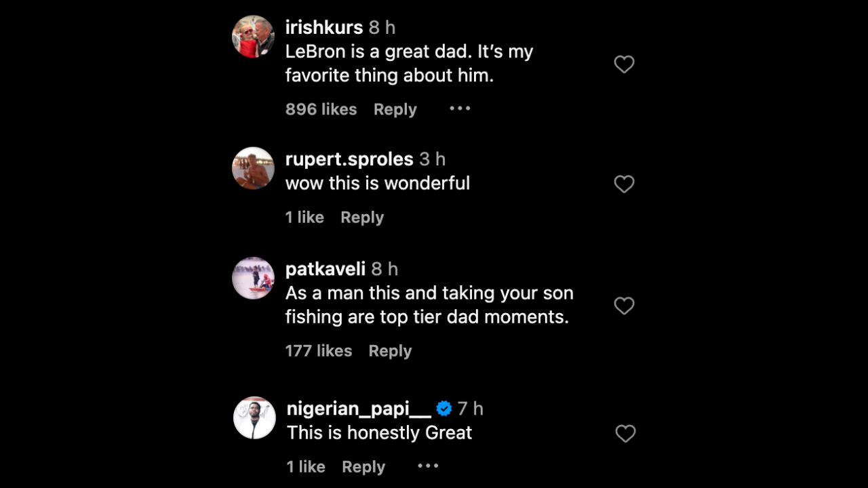Click nigerian_papi__'s blue verified badge
The width and height of the screenshot is (868, 488).
point(444,408)
